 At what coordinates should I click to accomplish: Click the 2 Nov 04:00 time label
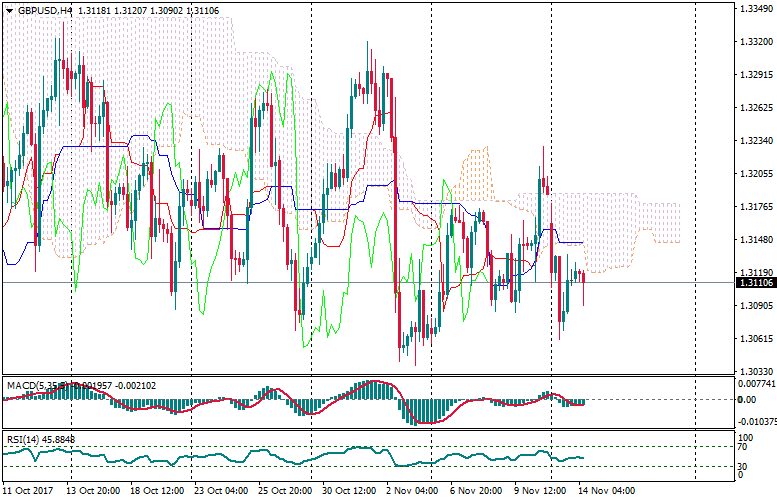[x=413, y=492]
